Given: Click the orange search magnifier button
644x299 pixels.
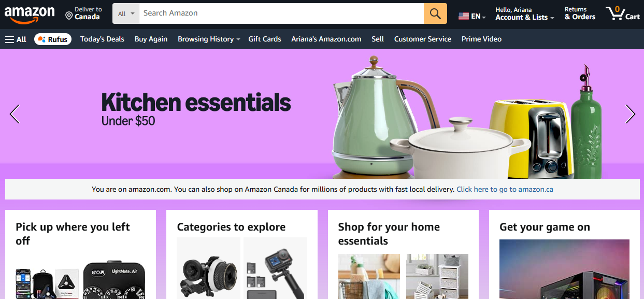Looking at the screenshot, I should (x=435, y=13).
